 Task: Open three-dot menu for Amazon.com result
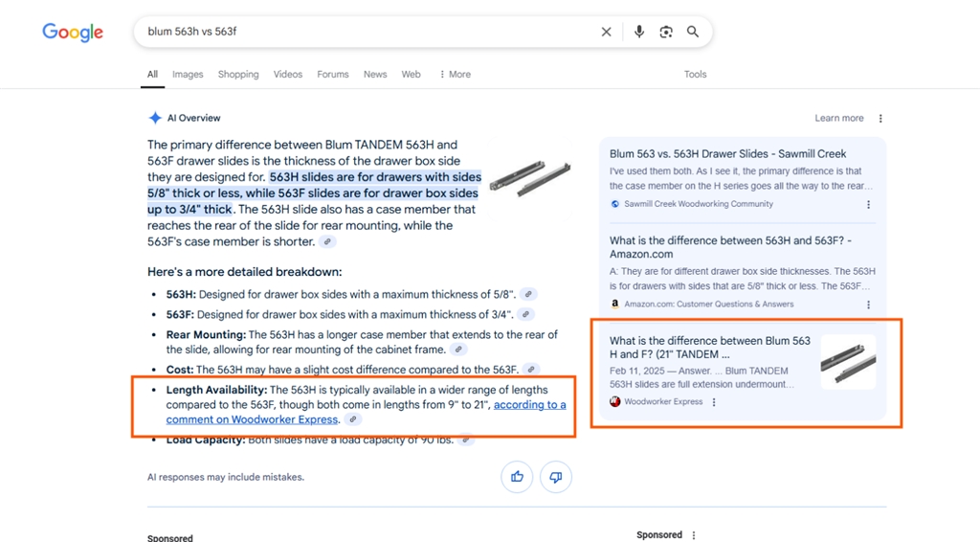click(868, 305)
